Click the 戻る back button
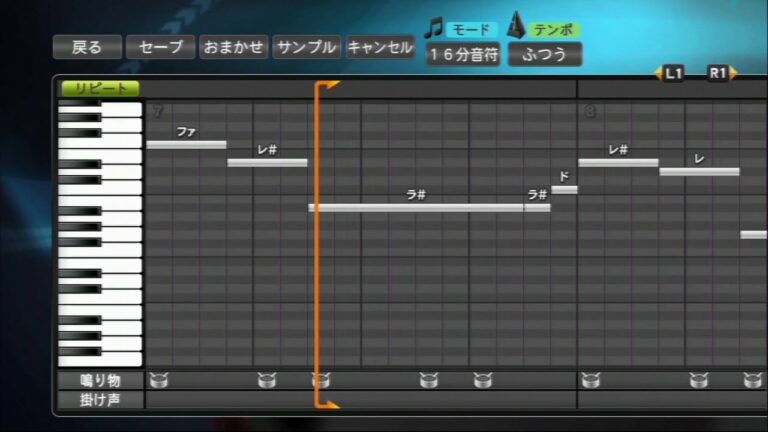Image resolution: width=768 pixels, height=432 pixels. pyautogui.click(x=87, y=47)
